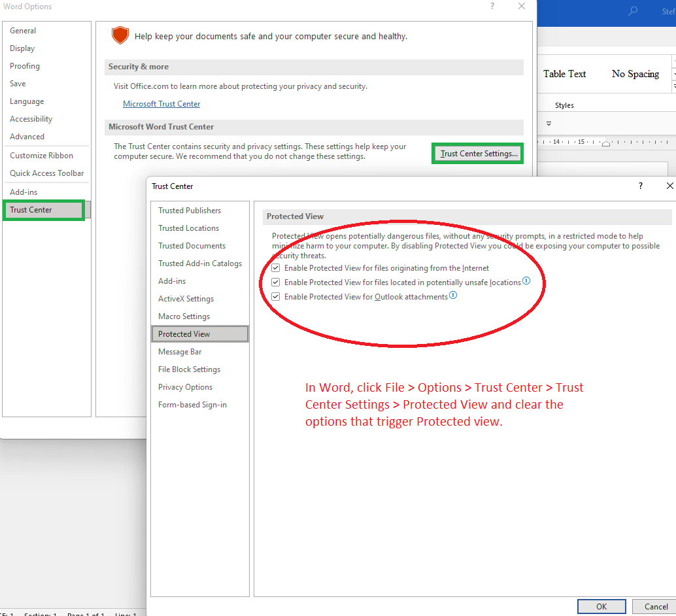676x616 pixels.
Task: Click the help question mark in Word Options dialog
Action: [492, 6]
